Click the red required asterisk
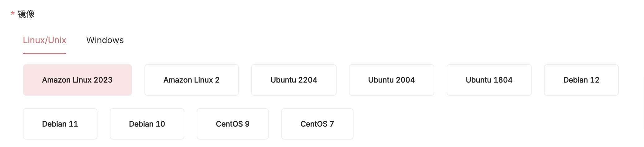This screenshot has width=644, height=147. click(13, 14)
